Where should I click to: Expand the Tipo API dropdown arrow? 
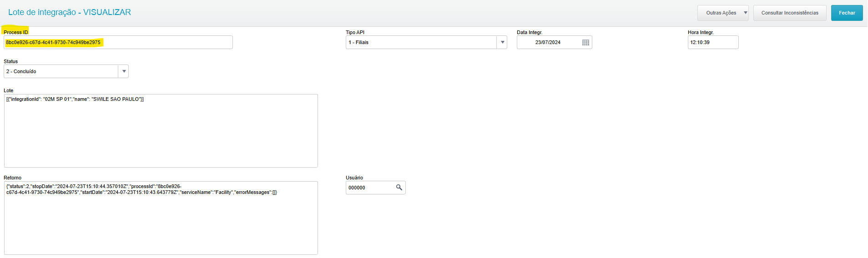click(502, 42)
